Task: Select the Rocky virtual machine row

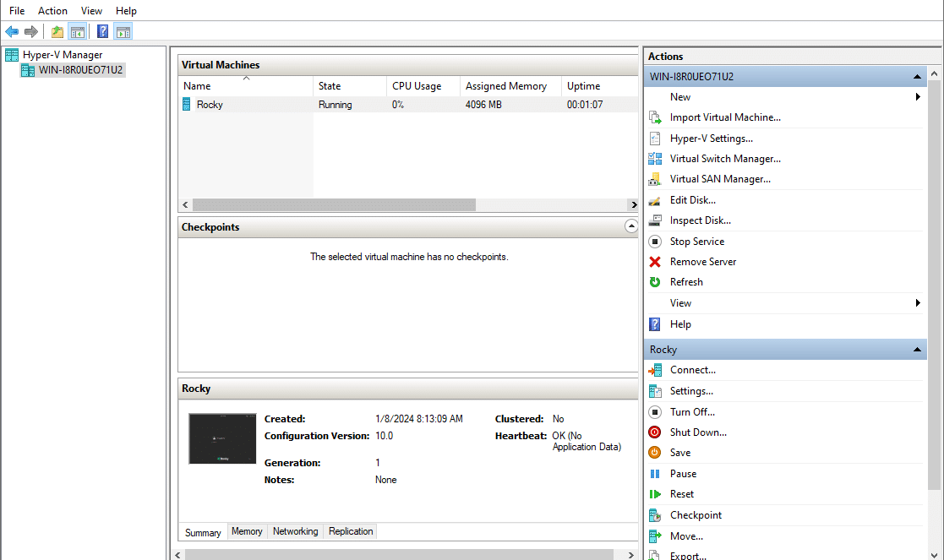Action: (x=408, y=105)
